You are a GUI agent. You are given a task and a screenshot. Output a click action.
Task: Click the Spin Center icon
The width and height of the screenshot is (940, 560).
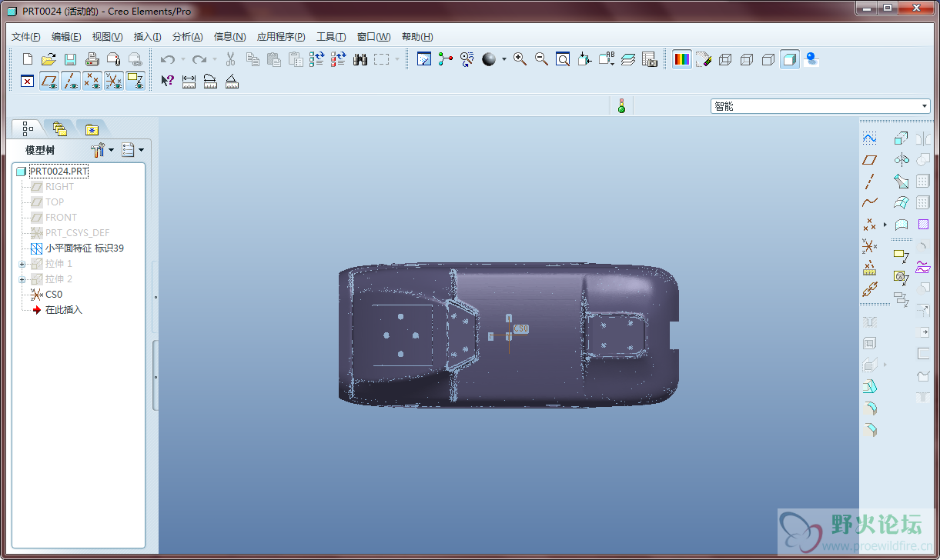[445, 59]
